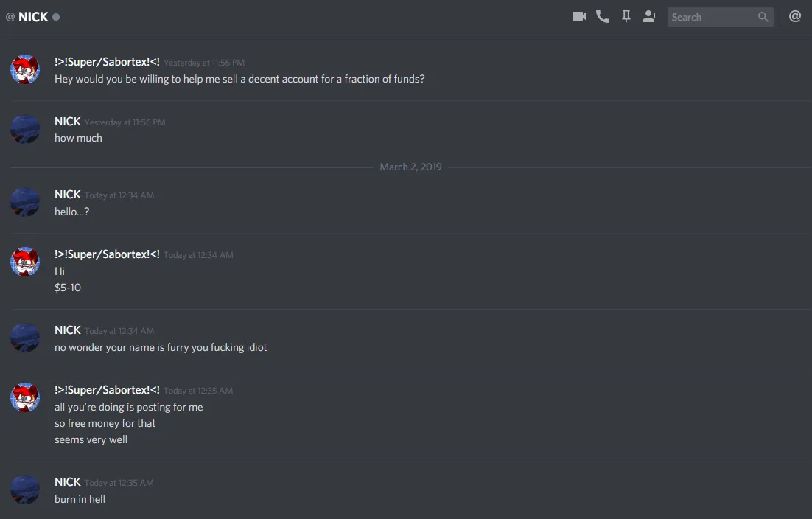Open the mentions inbox
This screenshot has height=519, width=812.
point(795,16)
